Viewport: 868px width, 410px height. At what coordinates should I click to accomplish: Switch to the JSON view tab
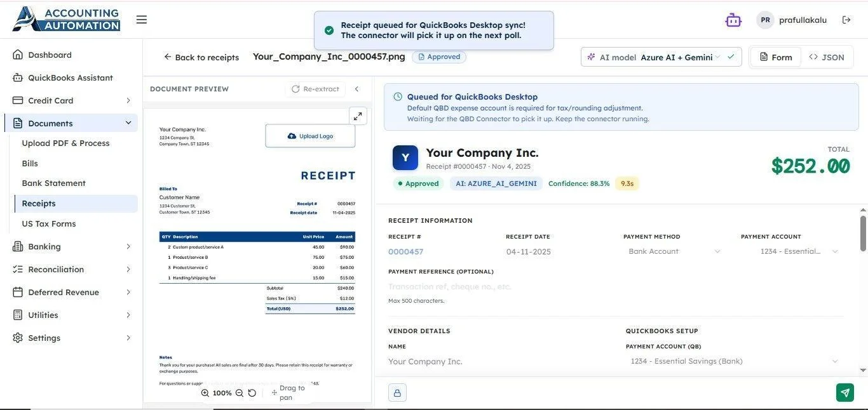coord(827,57)
